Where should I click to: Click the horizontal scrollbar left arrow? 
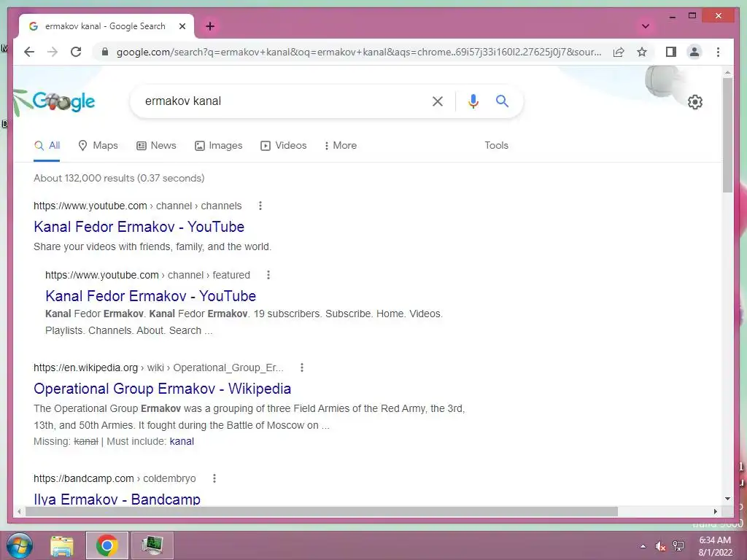[x=19, y=511]
